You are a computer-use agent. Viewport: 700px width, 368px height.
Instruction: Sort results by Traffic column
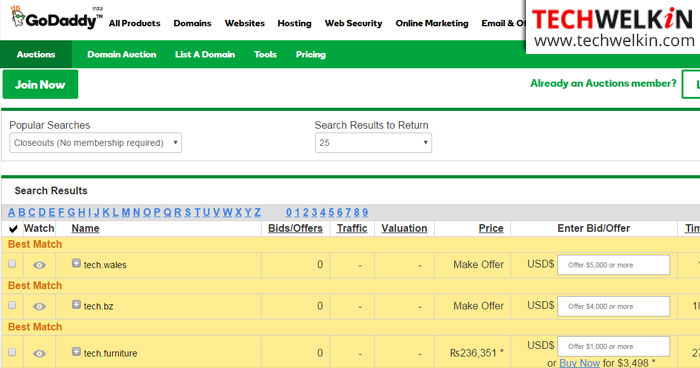point(352,228)
